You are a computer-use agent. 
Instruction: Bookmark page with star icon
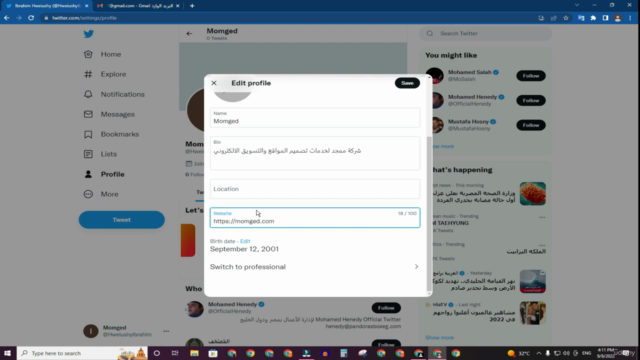click(x=566, y=18)
